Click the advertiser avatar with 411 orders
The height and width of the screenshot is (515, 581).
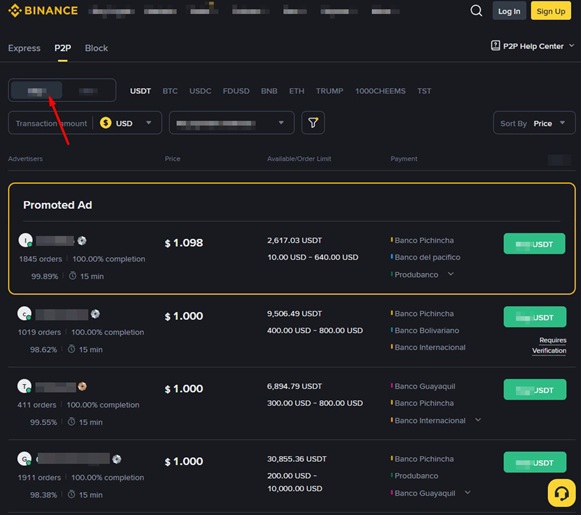24,386
